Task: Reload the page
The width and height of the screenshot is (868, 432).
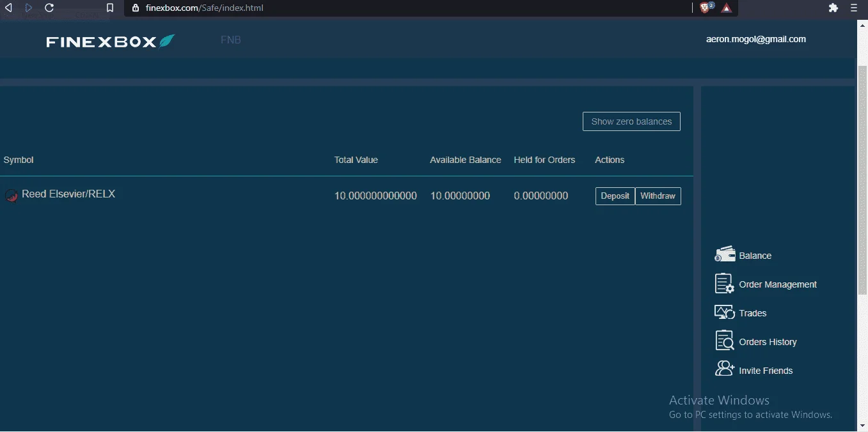Action: pos(49,8)
